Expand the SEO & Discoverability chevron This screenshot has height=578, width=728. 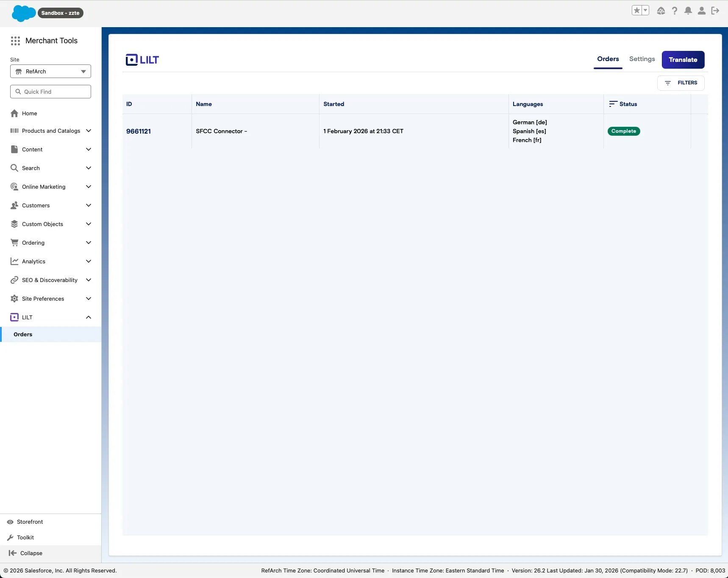pyautogui.click(x=89, y=280)
